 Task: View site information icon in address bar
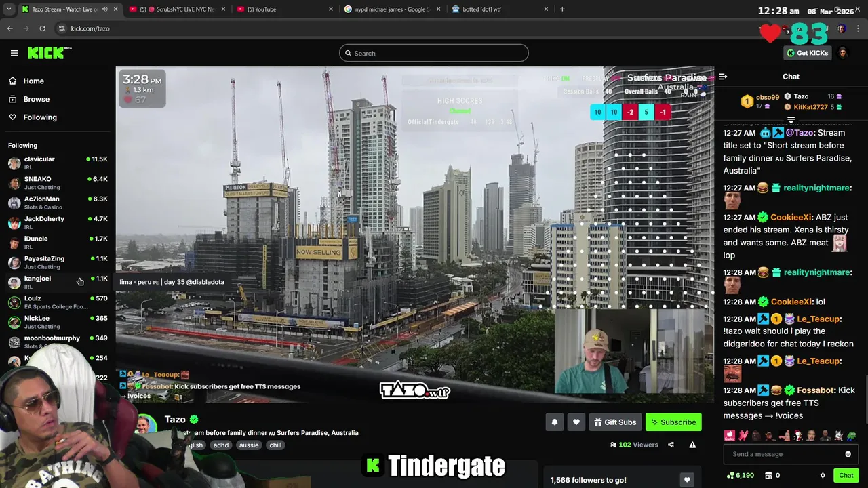coord(62,28)
